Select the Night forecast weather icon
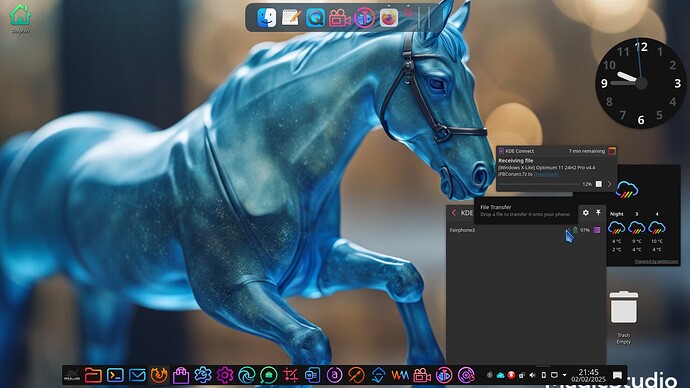Image resolution: width=690 pixels, height=388 pixels. (617, 228)
